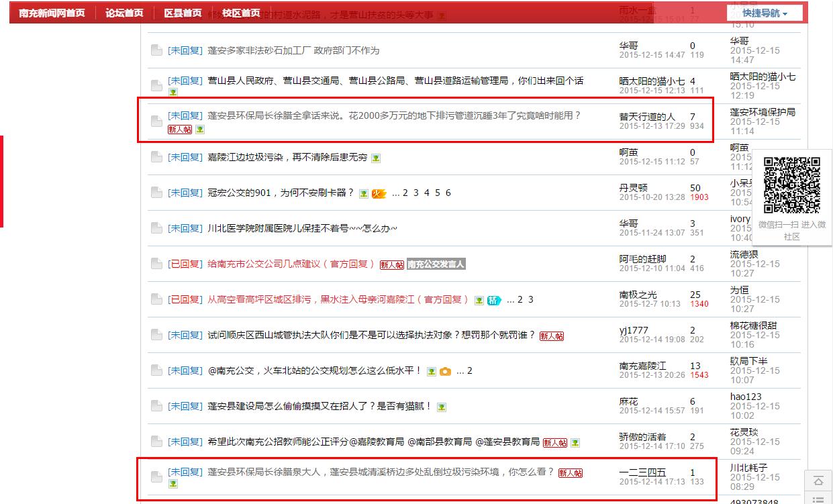The image size is (833, 504).
Task: Jump to page 6 of 冠宏公交 thread
Action: (448, 193)
